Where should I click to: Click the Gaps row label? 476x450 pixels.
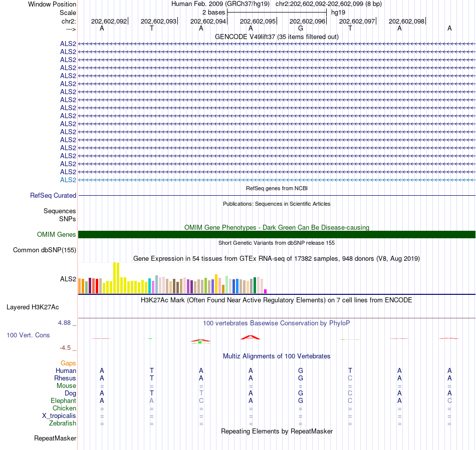click(68, 363)
